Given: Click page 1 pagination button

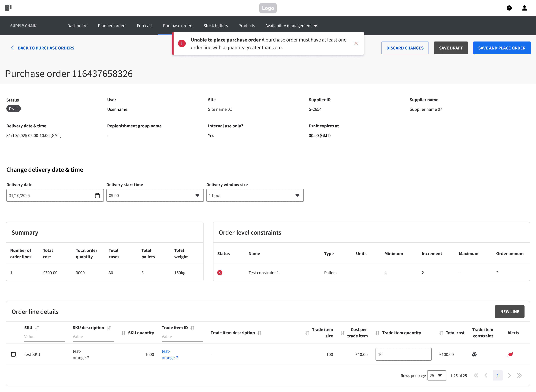Looking at the screenshot, I should click(x=498, y=375).
